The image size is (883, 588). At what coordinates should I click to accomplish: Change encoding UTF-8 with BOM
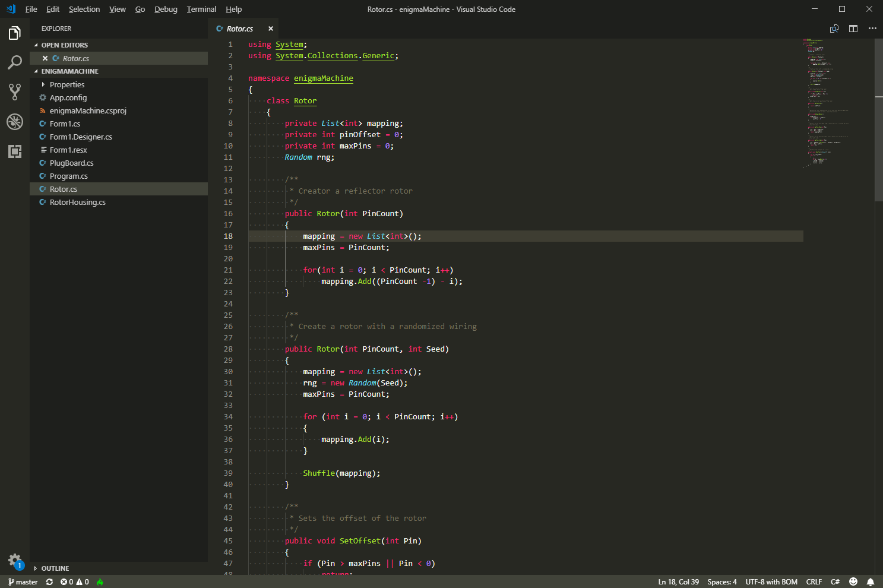tap(771, 582)
